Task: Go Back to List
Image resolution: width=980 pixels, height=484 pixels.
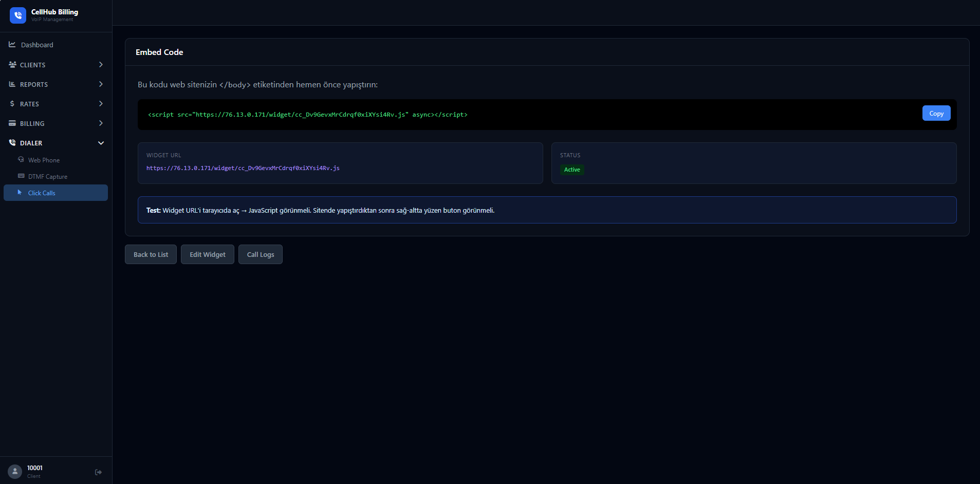Action: pyautogui.click(x=151, y=254)
